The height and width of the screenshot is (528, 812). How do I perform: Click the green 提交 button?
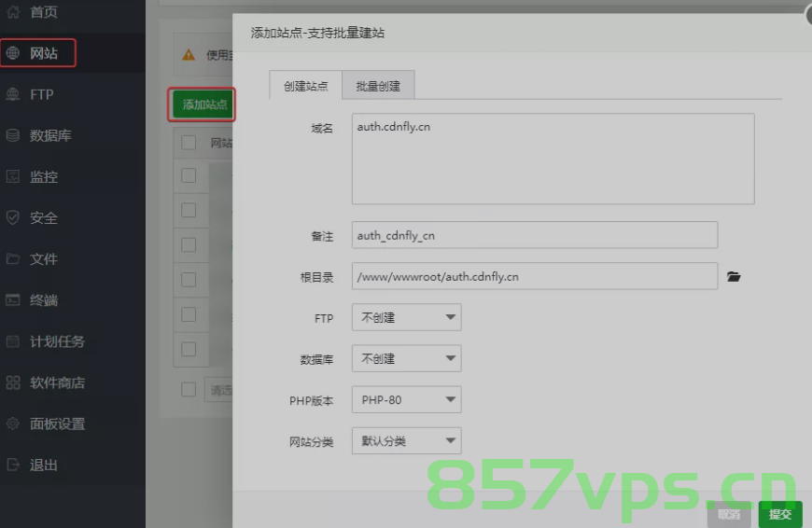click(780, 513)
